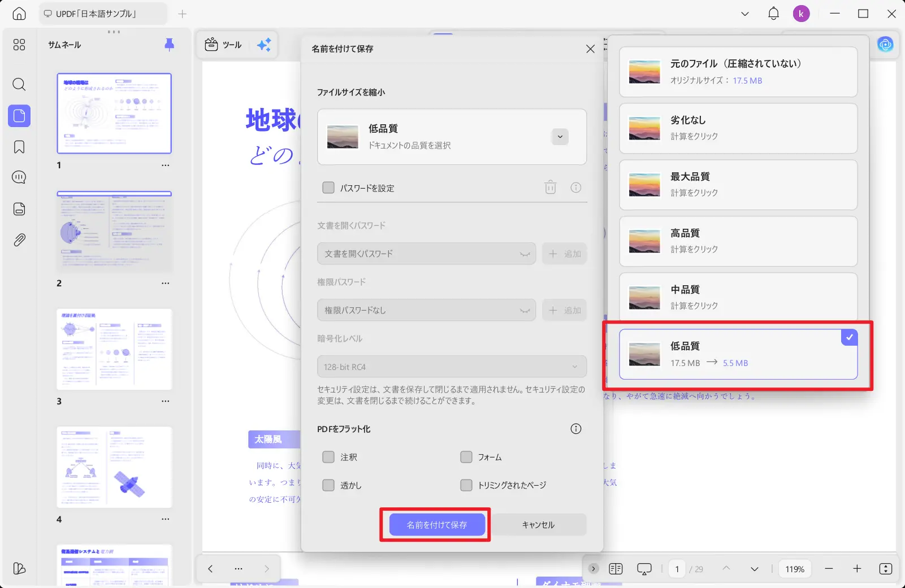Select 元のファイル (圧縮されていない) option

pos(738,72)
